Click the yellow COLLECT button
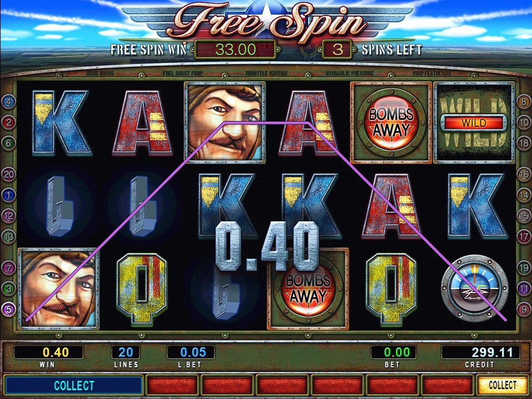This screenshot has height=399, width=532. point(502,385)
